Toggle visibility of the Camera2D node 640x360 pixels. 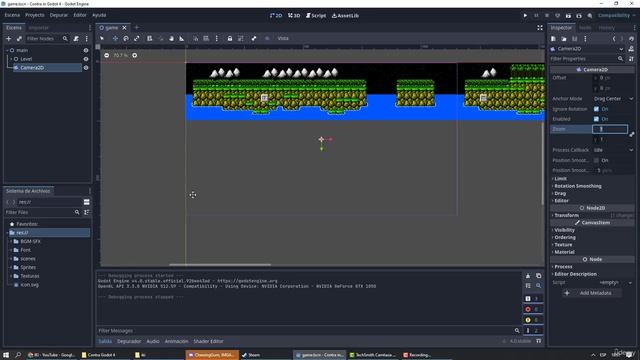coord(86,68)
